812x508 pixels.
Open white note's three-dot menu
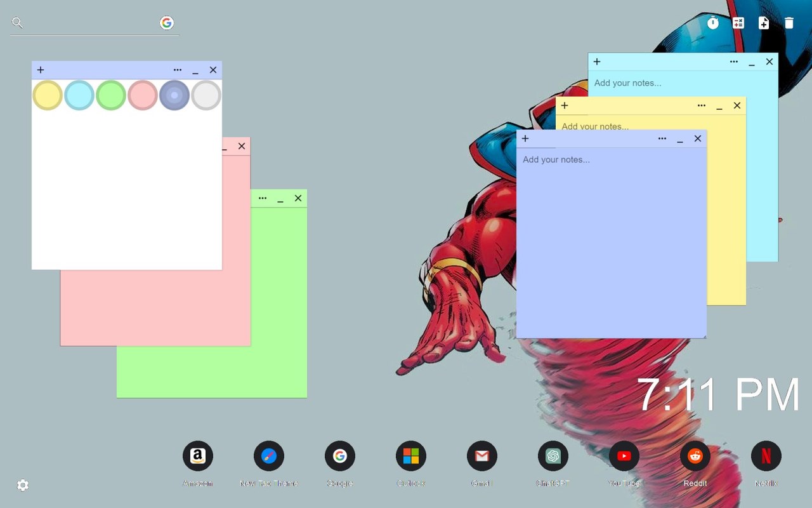click(x=178, y=70)
